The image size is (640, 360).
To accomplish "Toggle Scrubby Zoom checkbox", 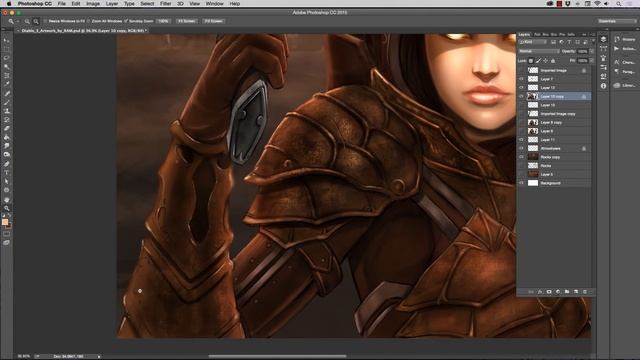I will (126, 21).
